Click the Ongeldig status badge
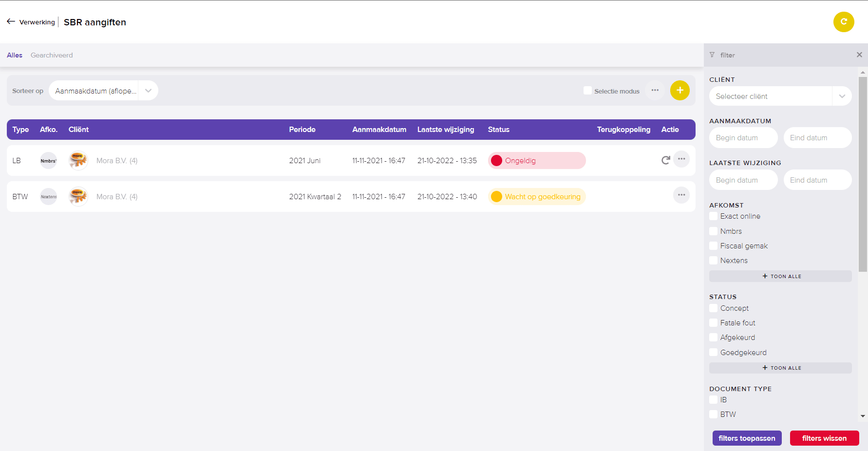868x451 pixels. coord(537,161)
